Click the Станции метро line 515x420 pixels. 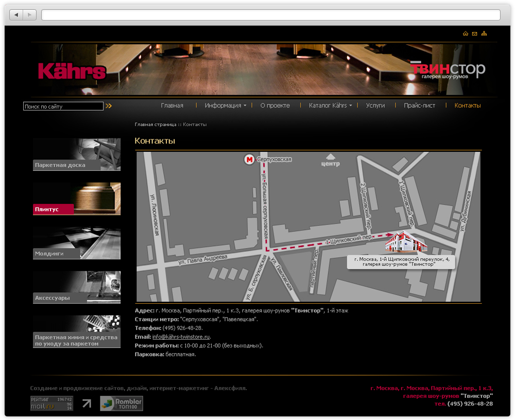tap(196, 319)
